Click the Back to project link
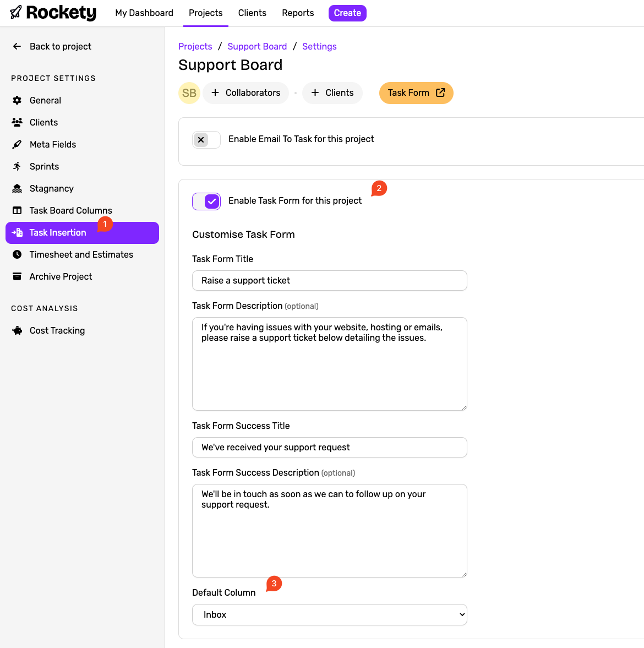644x648 pixels. pyautogui.click(x=52, y=46)
